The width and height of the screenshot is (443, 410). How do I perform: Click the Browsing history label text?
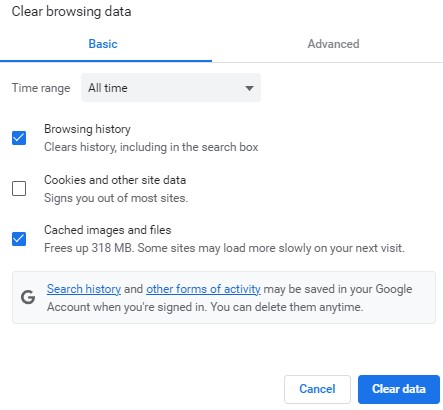[87, 129]
